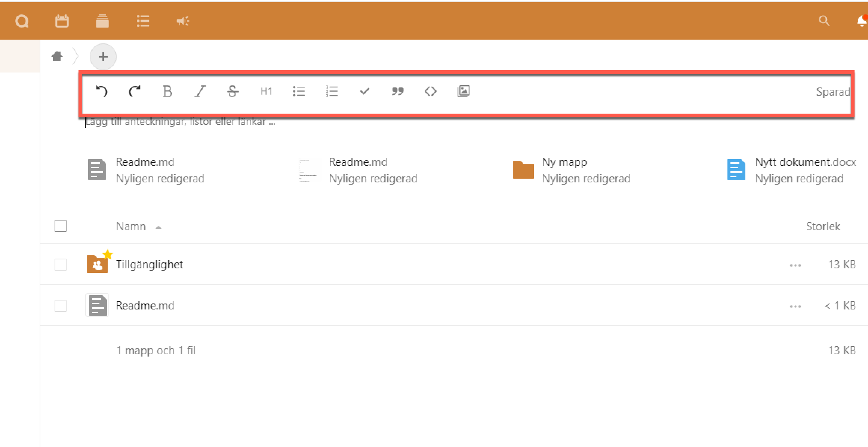Click the plus new file button
This screenshot has width=868, height=447.
103,57
